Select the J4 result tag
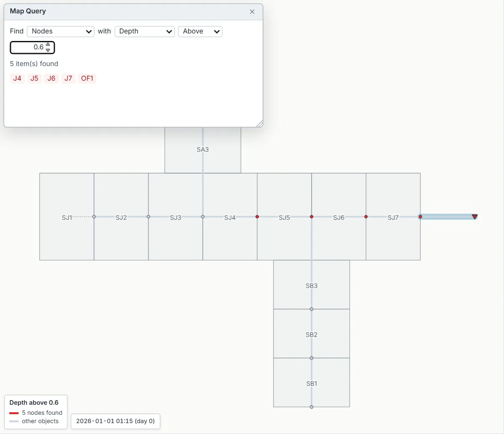Viewport: 504px width, 434px height. click(17, 78)
